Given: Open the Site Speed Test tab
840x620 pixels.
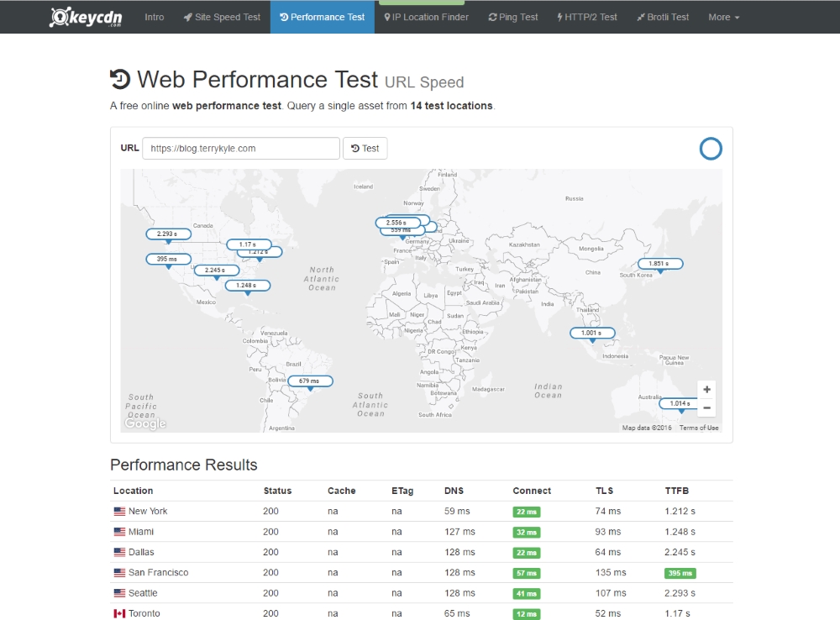Looking at the screenshot, I should pos(222,17).
